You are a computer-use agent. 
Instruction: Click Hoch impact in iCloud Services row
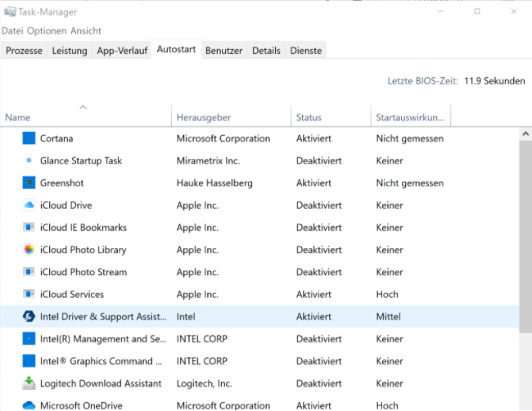[x=387, y=294]
